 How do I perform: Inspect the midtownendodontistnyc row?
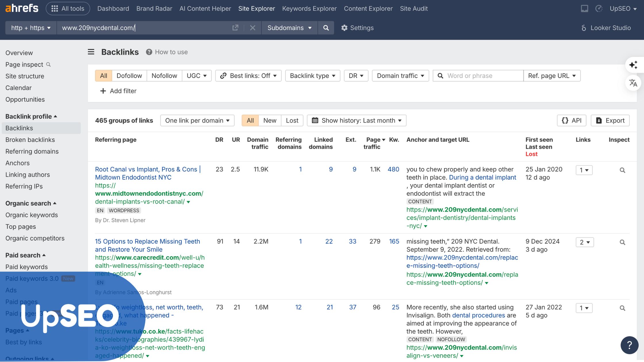[x=622, y=170]
